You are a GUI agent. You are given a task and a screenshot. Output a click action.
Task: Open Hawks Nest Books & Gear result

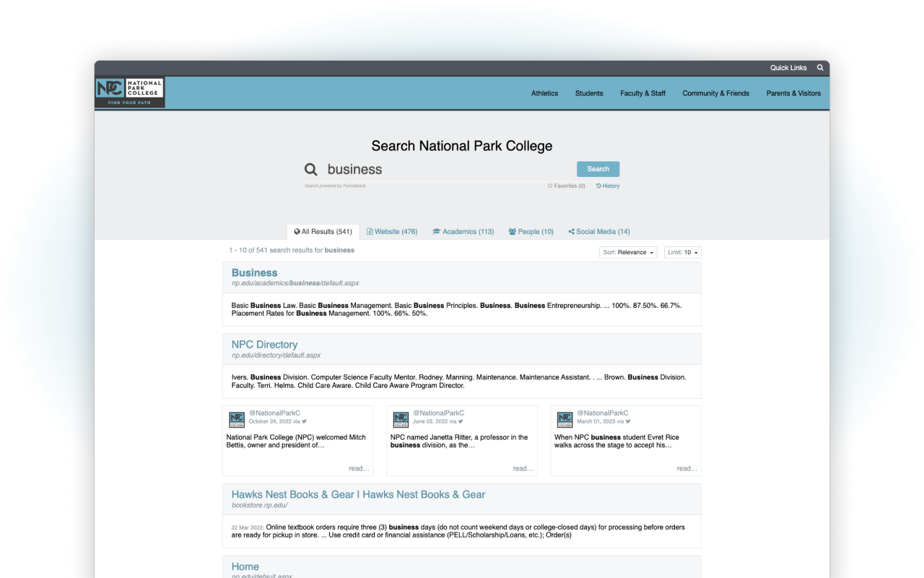pos(358,494)
